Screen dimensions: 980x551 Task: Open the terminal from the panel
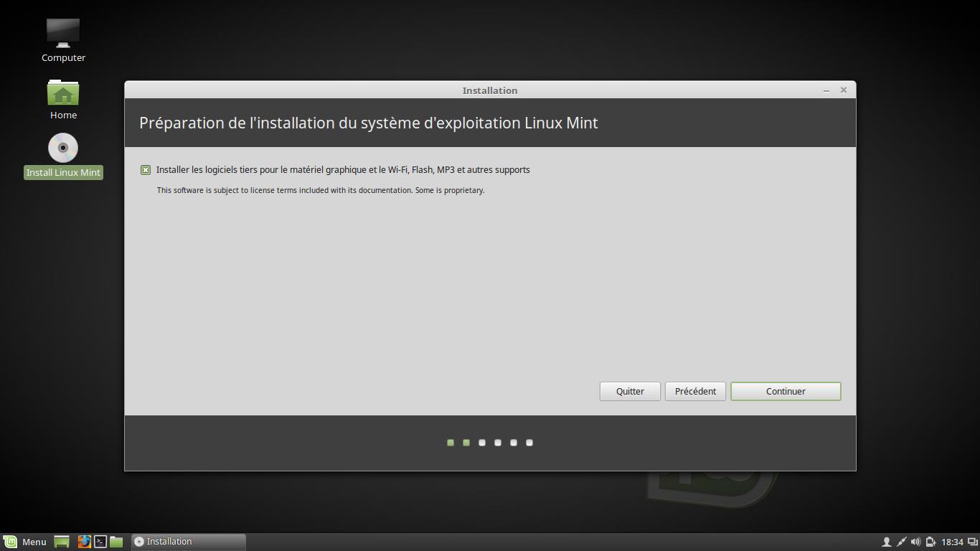point(100,542)
